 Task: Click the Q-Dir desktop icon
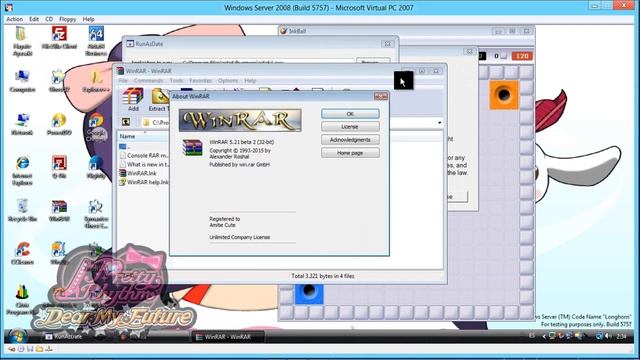coord(59,167)
